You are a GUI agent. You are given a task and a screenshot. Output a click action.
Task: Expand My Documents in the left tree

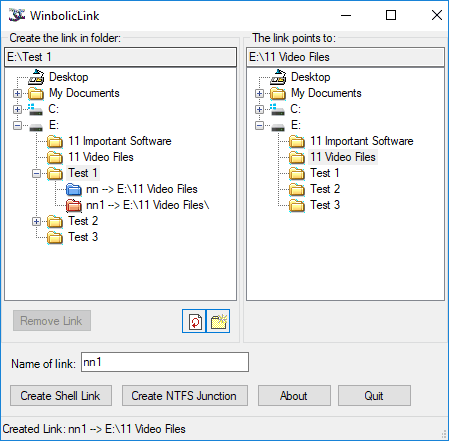[x=17, y=93]
